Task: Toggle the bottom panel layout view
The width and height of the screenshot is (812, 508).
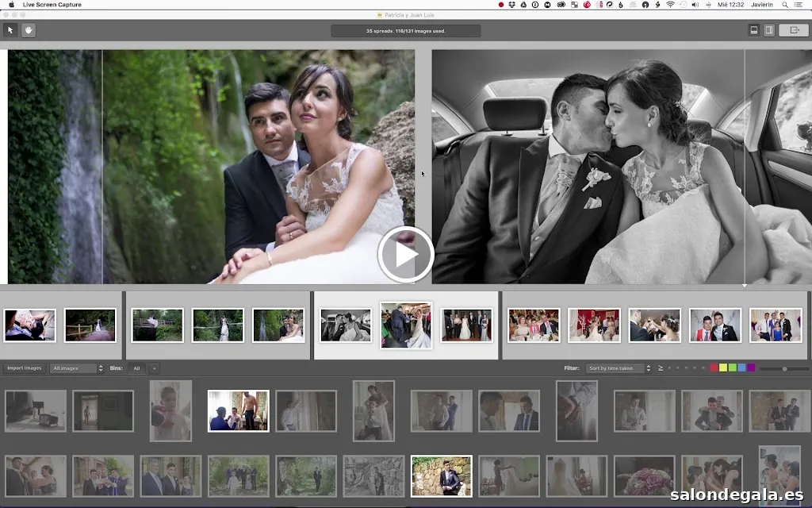Action: coord(753,30)
